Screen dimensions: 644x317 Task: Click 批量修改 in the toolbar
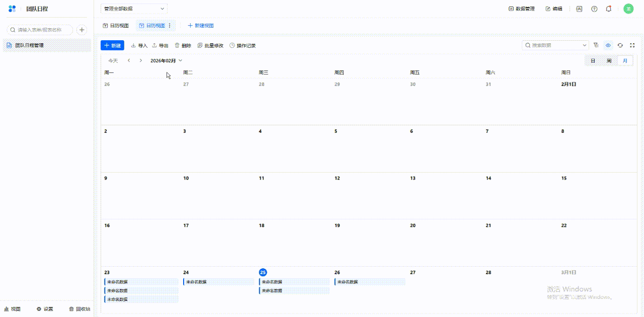[210, 45]
